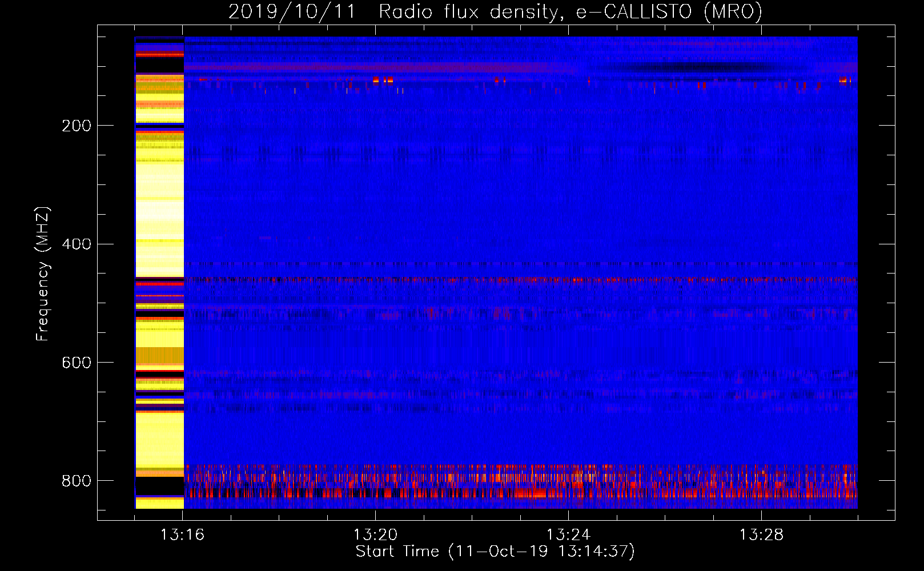
Task: Click the date '2019/10/11' in the title
Action: (x=291, y=12)
